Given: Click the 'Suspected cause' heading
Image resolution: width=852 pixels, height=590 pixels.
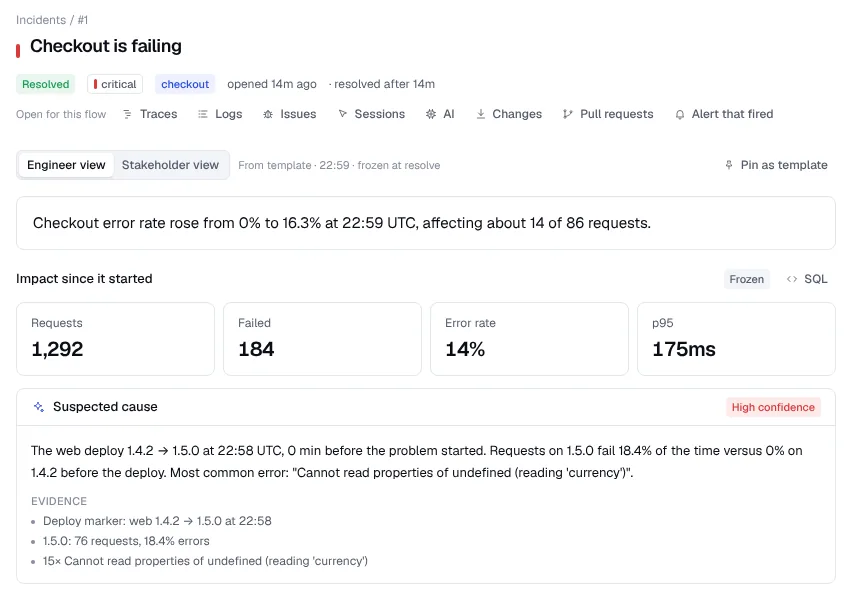Looking at the screenshot, I should 105,407.
